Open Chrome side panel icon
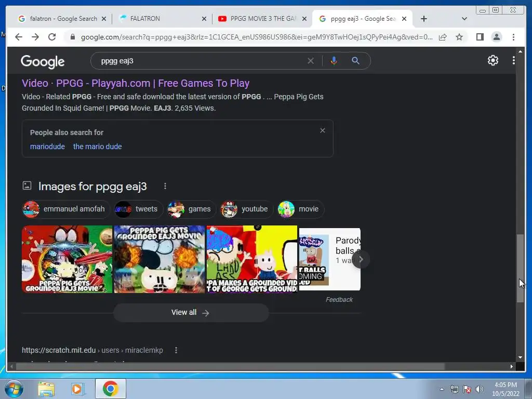The height and width of the screenshot is (399, 532). tap(480, 37)
